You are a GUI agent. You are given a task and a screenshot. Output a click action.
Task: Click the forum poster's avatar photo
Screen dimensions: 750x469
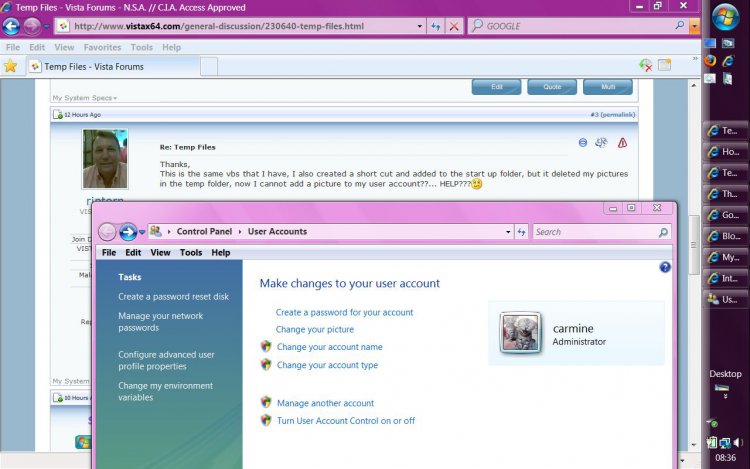point(105,159)
